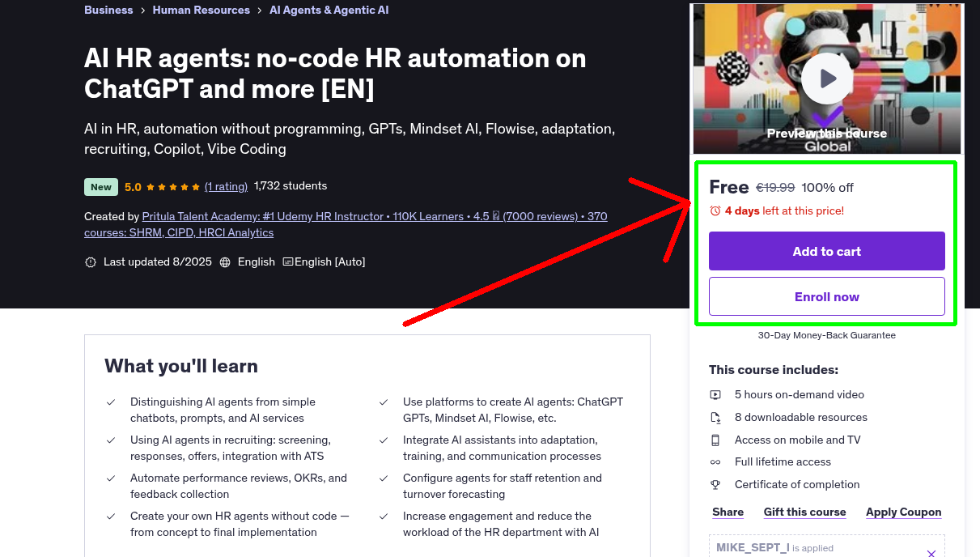Screen dimensions: 980x557
Task: Click Full lifetime access text
Action: (x=783, y=462)
